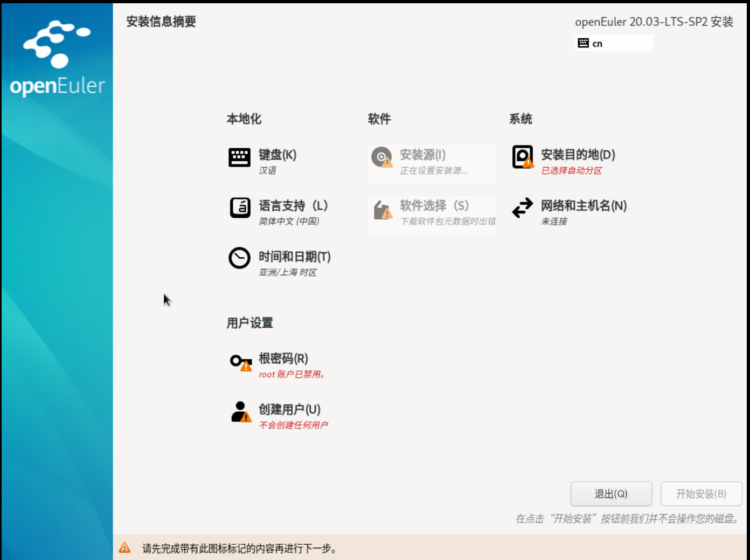Screen dimensions: 750x560
Task: Click the 开始安装(B) begin installation button
Action: tap(702, 494)
